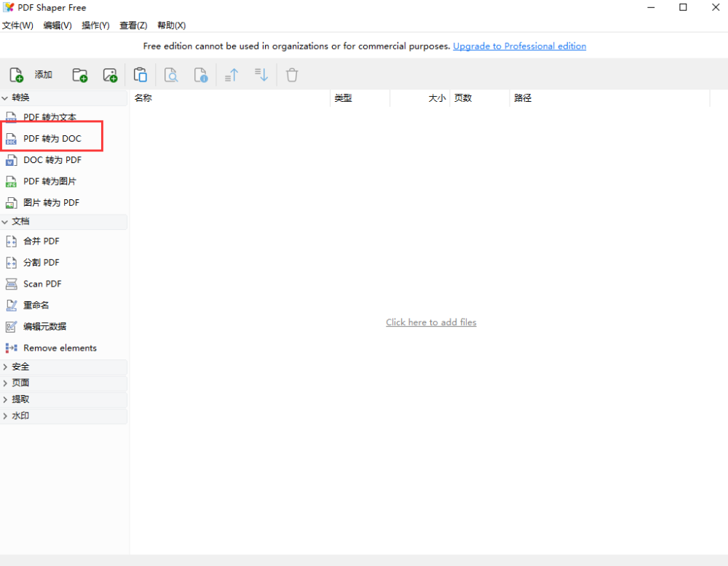
Task: Click the add image toolbar icon
Action: point(110,75)
